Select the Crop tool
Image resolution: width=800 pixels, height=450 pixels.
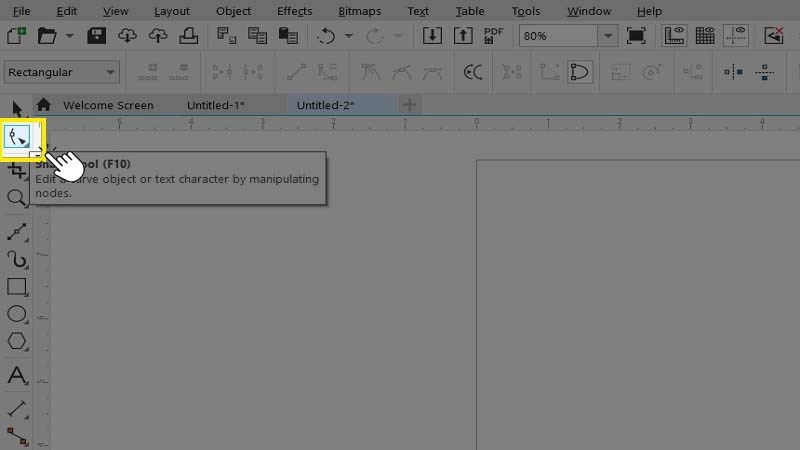coord(17,170)
